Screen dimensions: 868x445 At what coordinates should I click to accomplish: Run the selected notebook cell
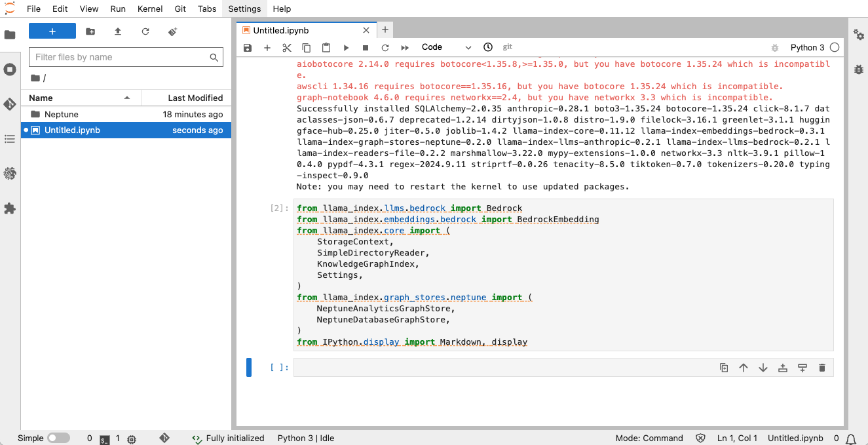pos(346,47)
